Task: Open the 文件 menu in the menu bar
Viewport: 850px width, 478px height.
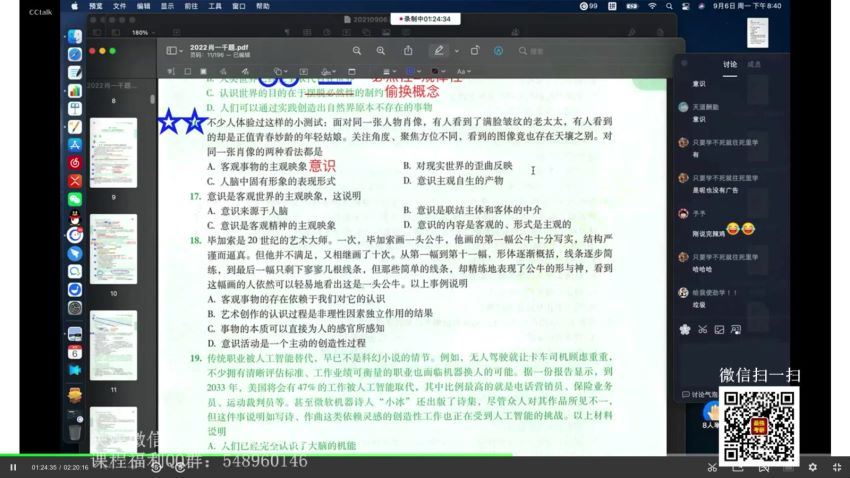Action: (x=119, y=6)
